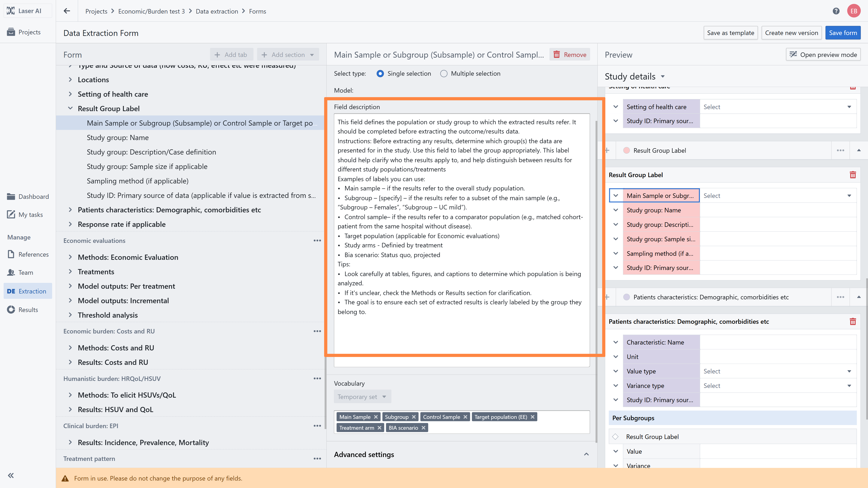
Task: Choose Multiple selection type
Action: (x=444, y=73)
